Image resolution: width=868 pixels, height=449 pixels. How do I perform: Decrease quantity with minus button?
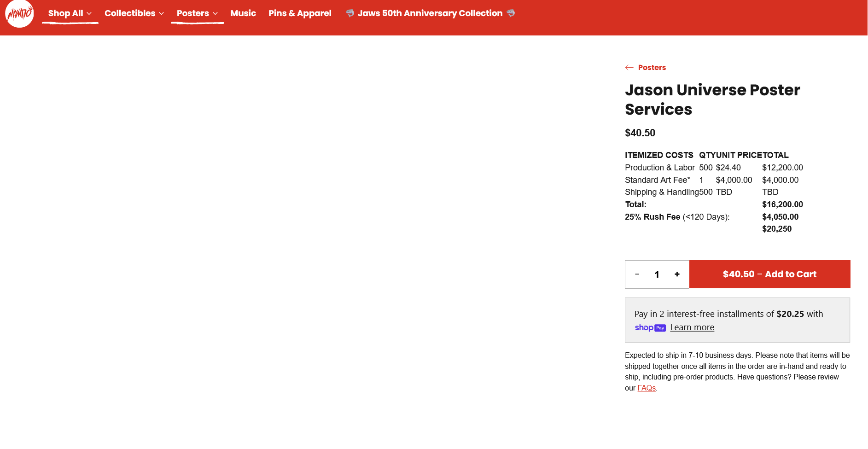tap(637, 274)
